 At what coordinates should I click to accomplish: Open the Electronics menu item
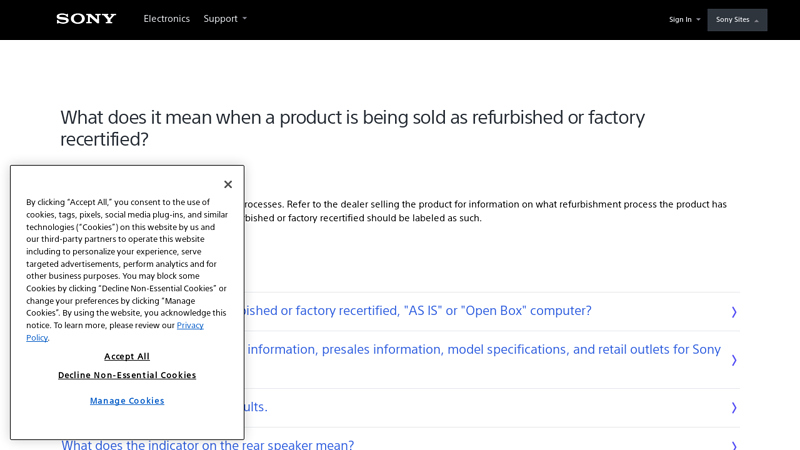(x=166, y=19)
